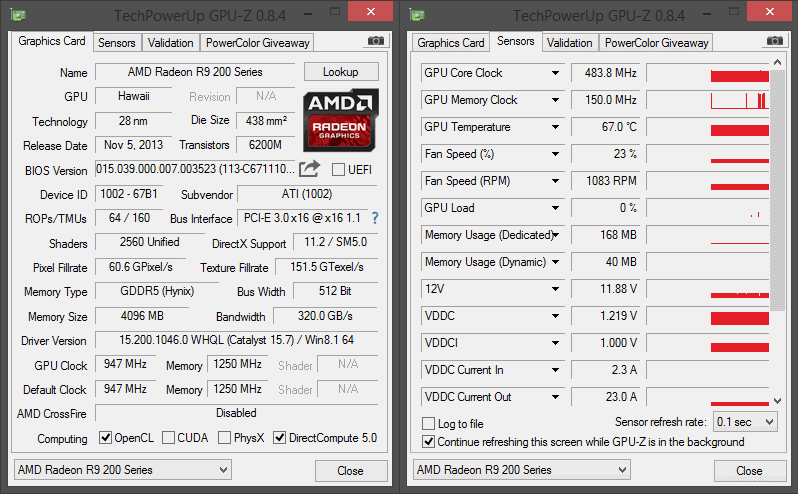Open the 12V sensor dropdown

coord(555,289)
